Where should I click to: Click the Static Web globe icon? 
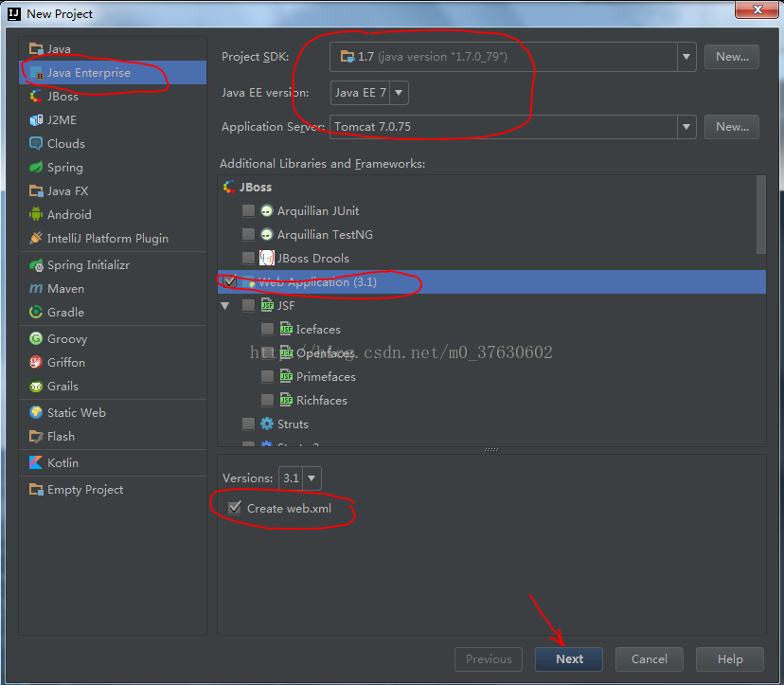click(x=36, y=412)
